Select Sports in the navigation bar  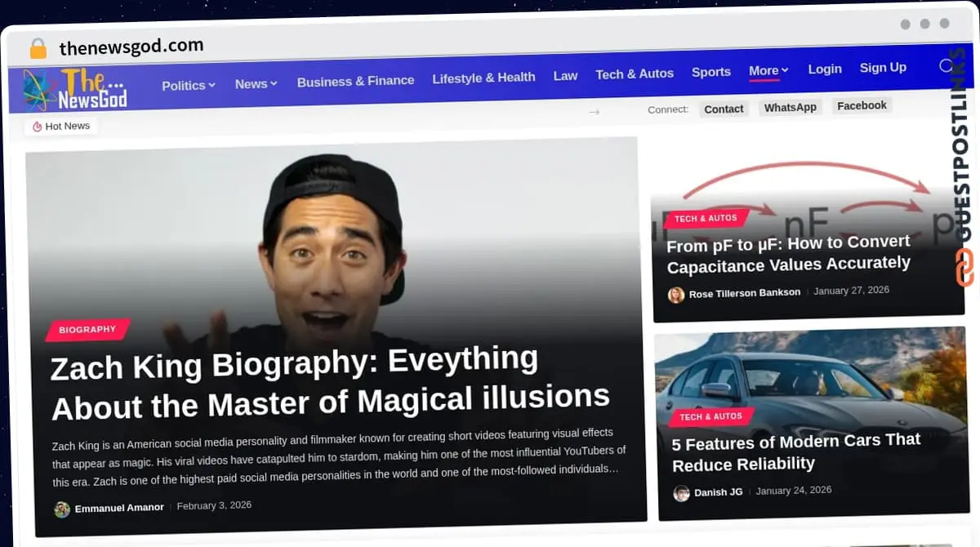pyautogui.click(x=710, y=72)
